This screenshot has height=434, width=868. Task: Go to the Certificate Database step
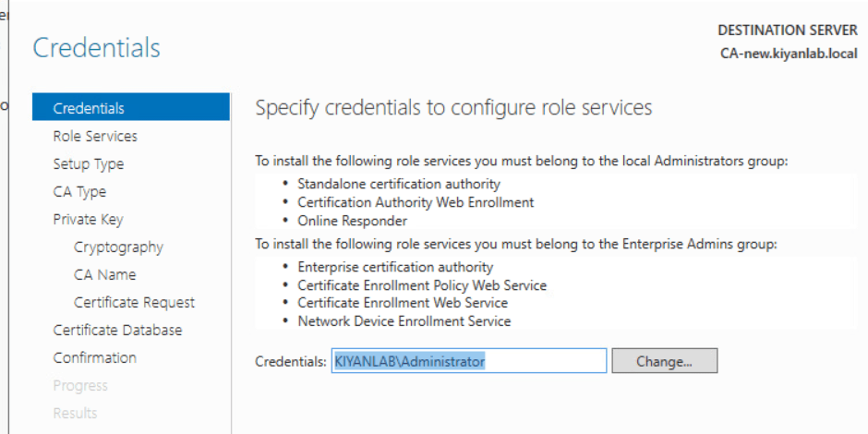point(117,330)
